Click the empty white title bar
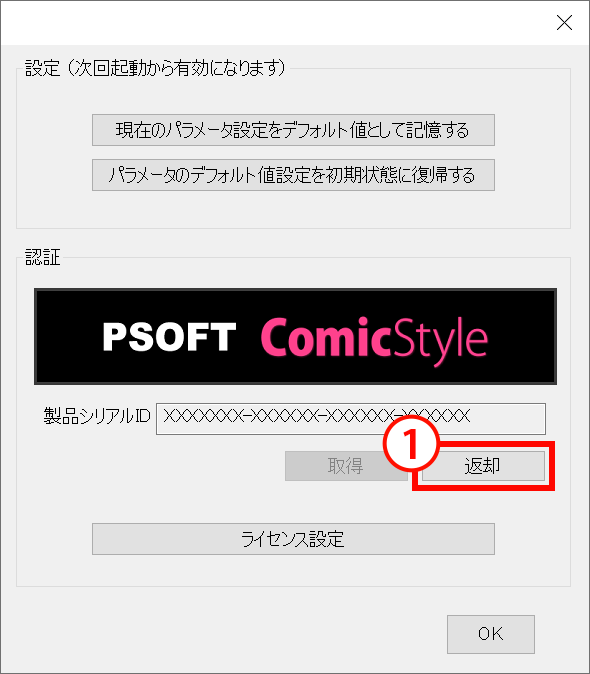The height and width of the screenshot is (674, 590). pos(275,23)
